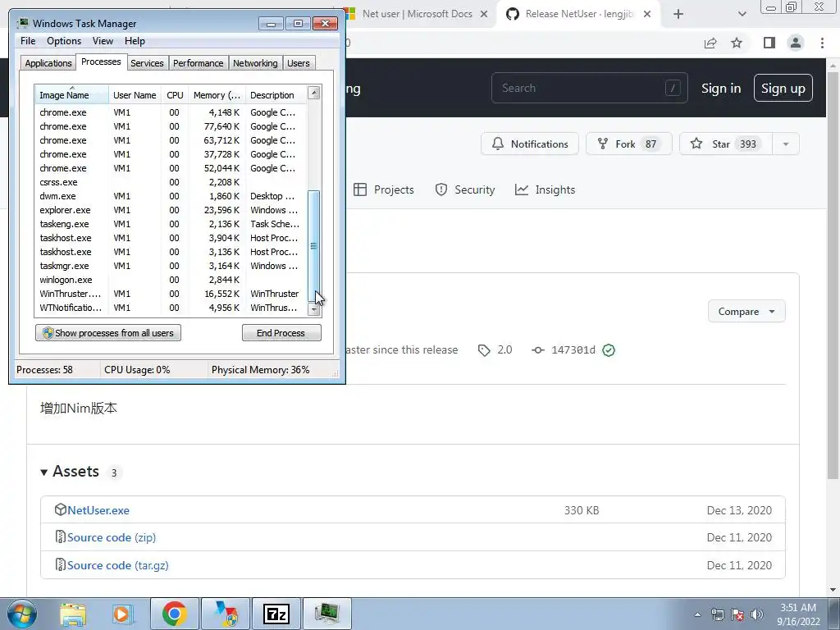This screenshot has height=630, width=840.
Task: Open the Action Center flag icon
Action: pyautogui.click(x=737, y=614)
